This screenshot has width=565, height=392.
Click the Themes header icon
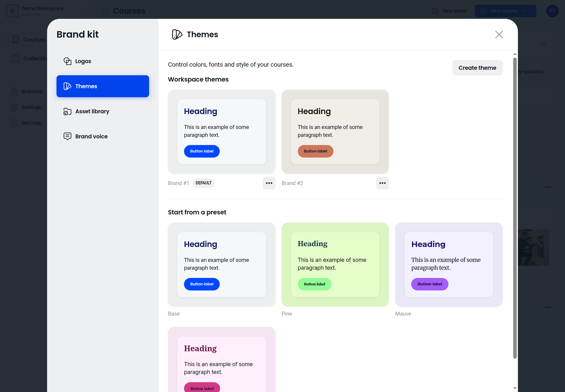point(177,34)
